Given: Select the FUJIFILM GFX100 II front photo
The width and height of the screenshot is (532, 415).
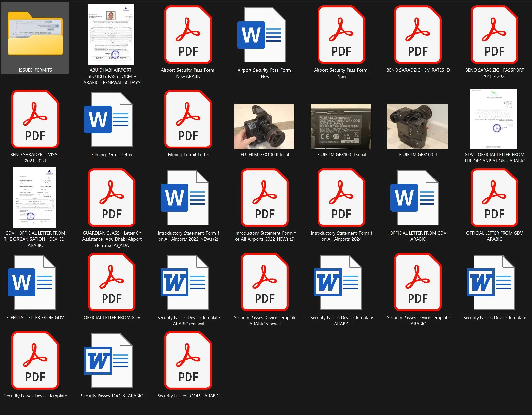Looking at the screenshot, I should [x=264, y=126].
